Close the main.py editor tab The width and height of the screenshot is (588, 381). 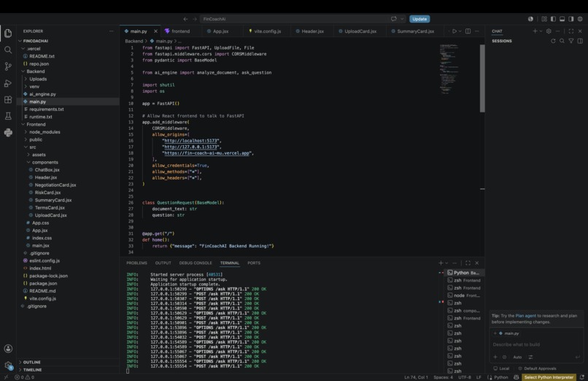(155, 31)
